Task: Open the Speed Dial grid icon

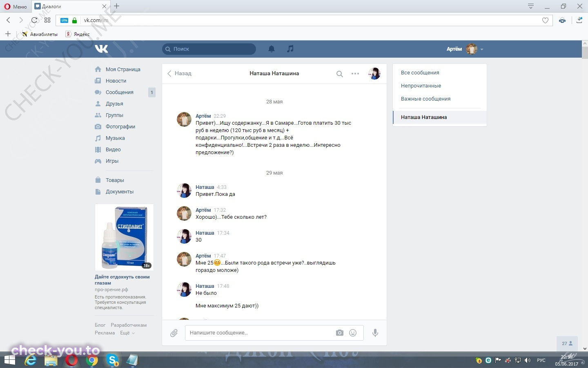Action: (x=47, y=20)
